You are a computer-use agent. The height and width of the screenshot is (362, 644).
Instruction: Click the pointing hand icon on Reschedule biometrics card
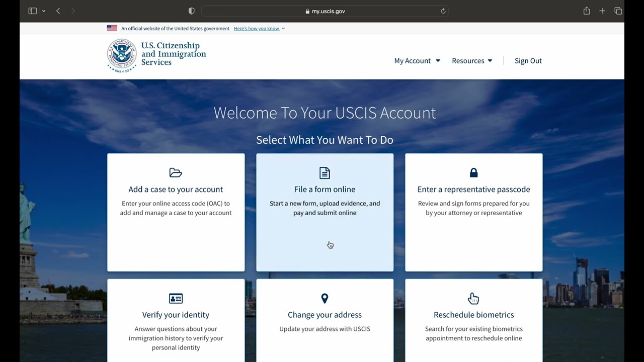pyautogui.click(x=473, y=299)
